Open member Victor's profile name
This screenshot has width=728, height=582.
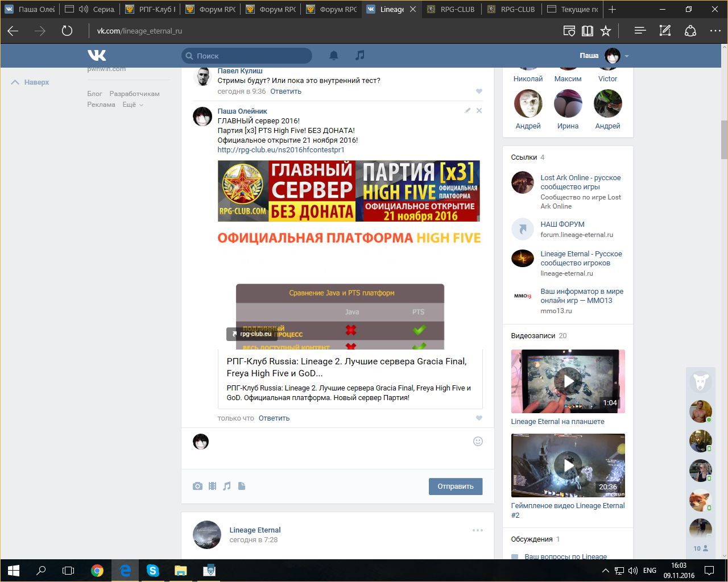click(x=607, y=79)
